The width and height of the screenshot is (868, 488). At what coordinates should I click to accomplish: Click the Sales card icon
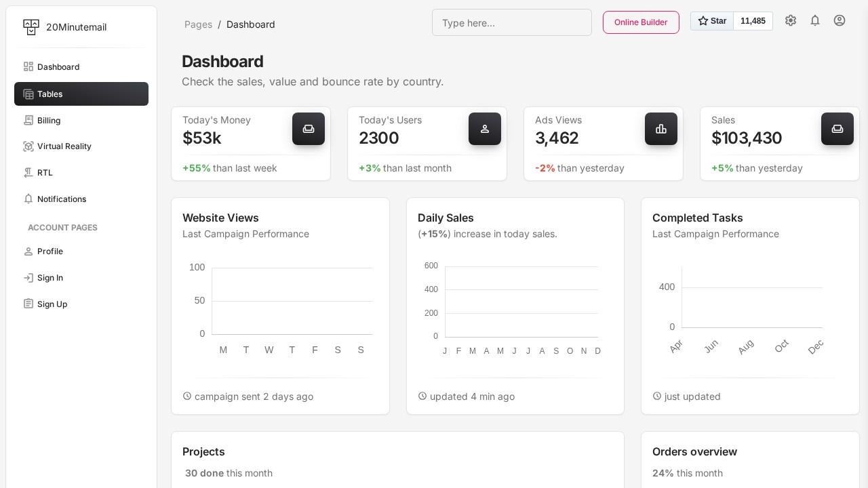(837, 129)
